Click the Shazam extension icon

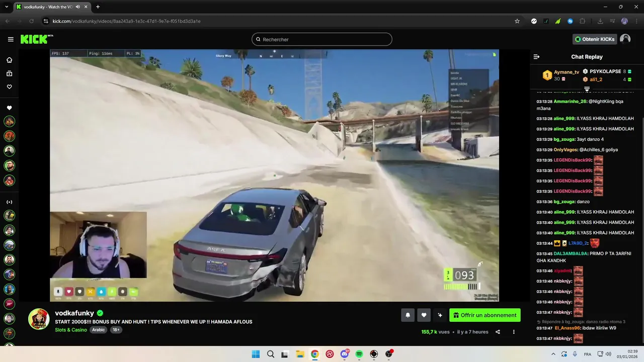(x=570, y=21)
